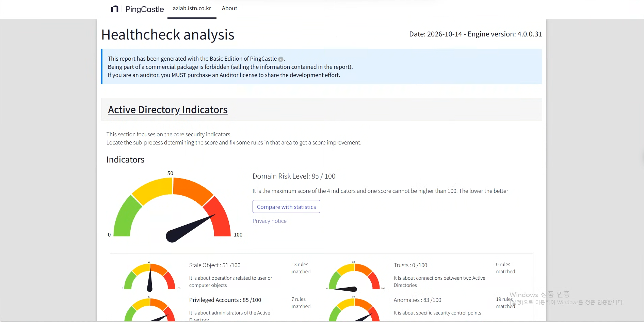Click the PingCastle logo icon
Viewport: 644px width, 322px height.
click(115, 9)
